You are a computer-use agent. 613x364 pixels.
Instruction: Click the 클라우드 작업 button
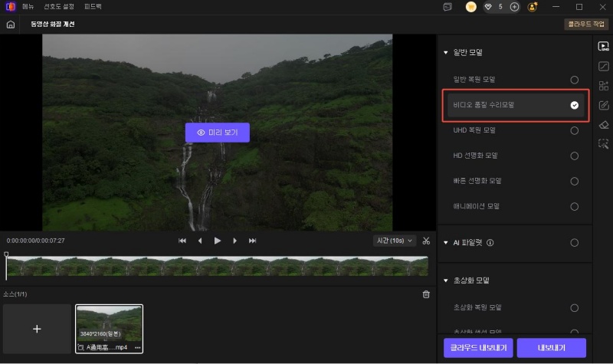[586, 25]
